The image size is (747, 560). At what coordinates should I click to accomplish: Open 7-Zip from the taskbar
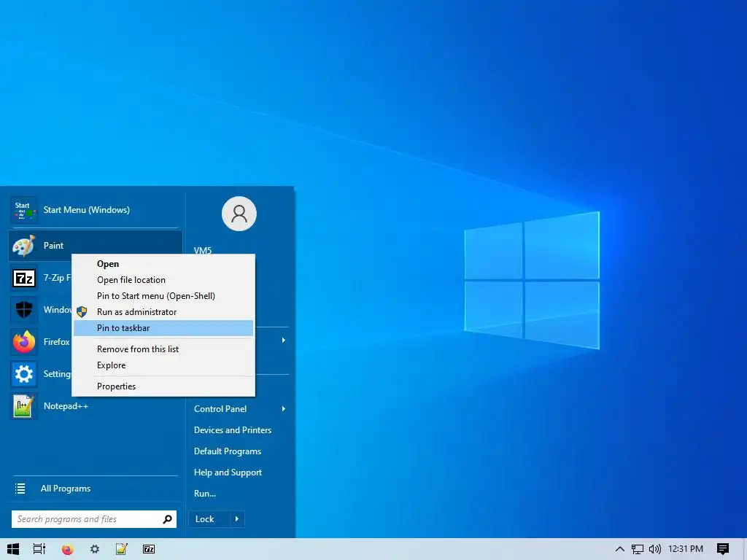pyautogui.click(x=149, y=549)
